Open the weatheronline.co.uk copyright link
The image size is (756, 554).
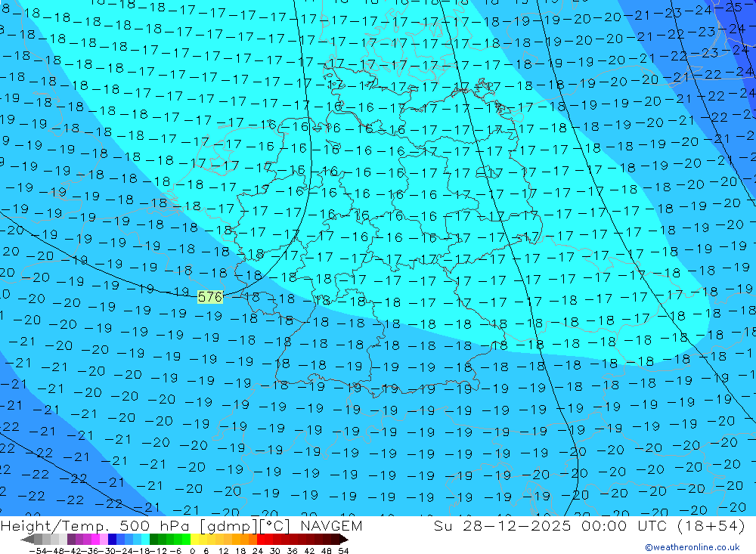pyautogui.click(x=692, y=547)
